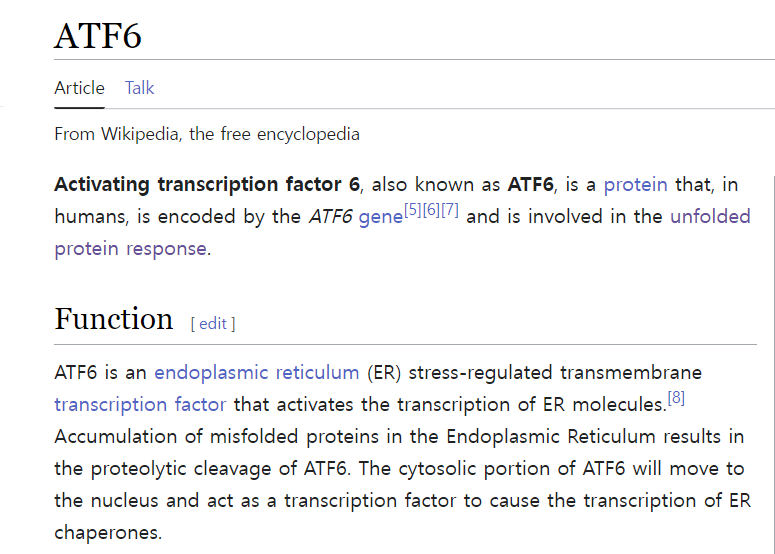775x554 pixels.
Task: Click the 'From Wikipedia, the free encyclopedia' tagline
Action: [207, 134]
